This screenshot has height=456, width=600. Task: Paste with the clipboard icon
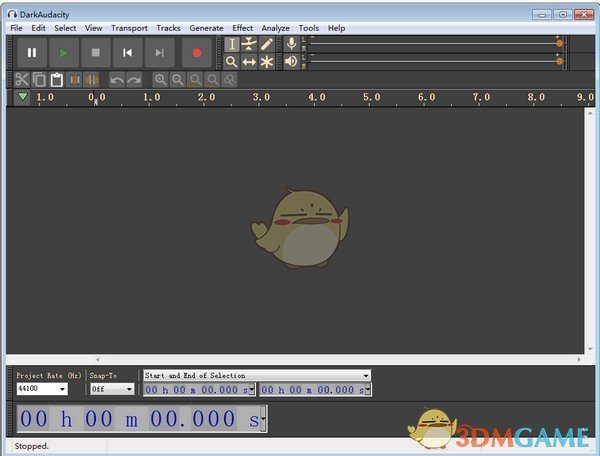pyautogui.click(x=57, y=80)
